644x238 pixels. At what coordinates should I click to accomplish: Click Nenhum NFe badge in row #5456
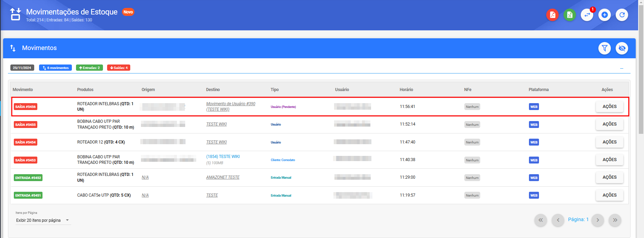point(472,107)
